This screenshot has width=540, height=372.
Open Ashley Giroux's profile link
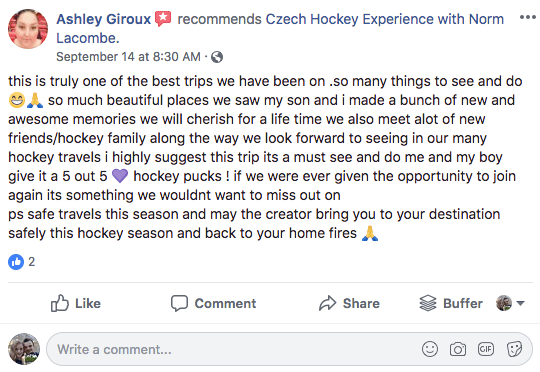pyautogui.click(x=104, y=19)
